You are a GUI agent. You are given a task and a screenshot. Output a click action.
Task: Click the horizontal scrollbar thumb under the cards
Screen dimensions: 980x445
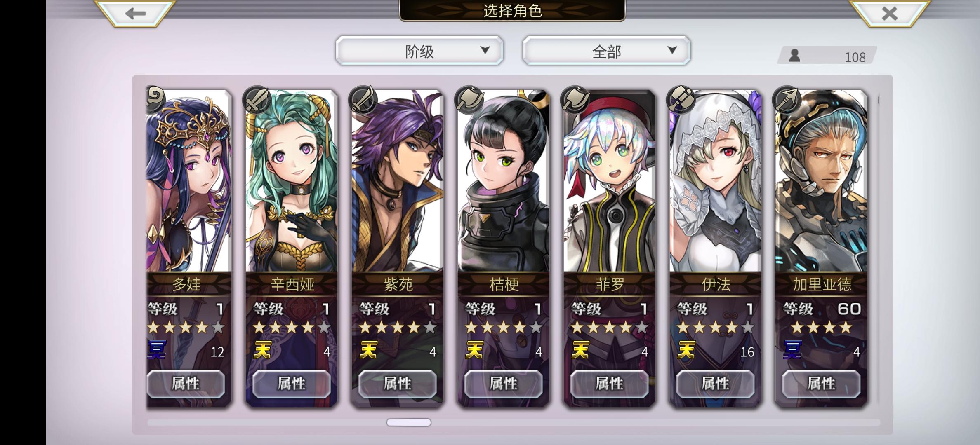click(409, 422)
